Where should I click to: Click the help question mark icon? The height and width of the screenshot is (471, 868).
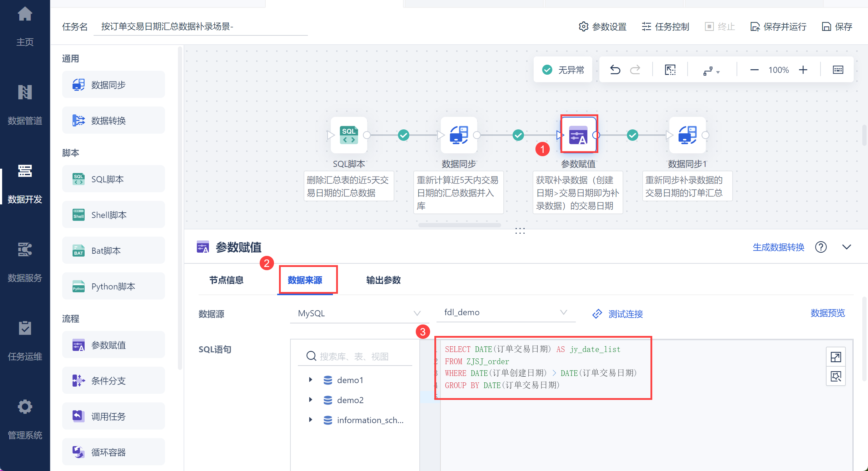tap(820, 247)
